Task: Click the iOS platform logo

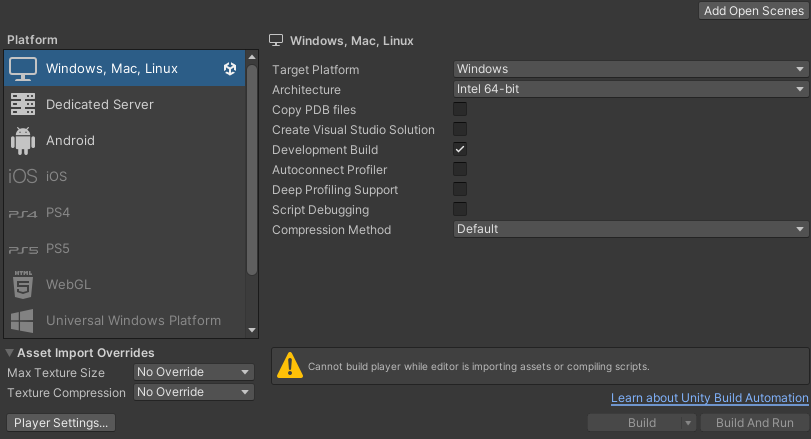Action: click(x=23, y=176)
